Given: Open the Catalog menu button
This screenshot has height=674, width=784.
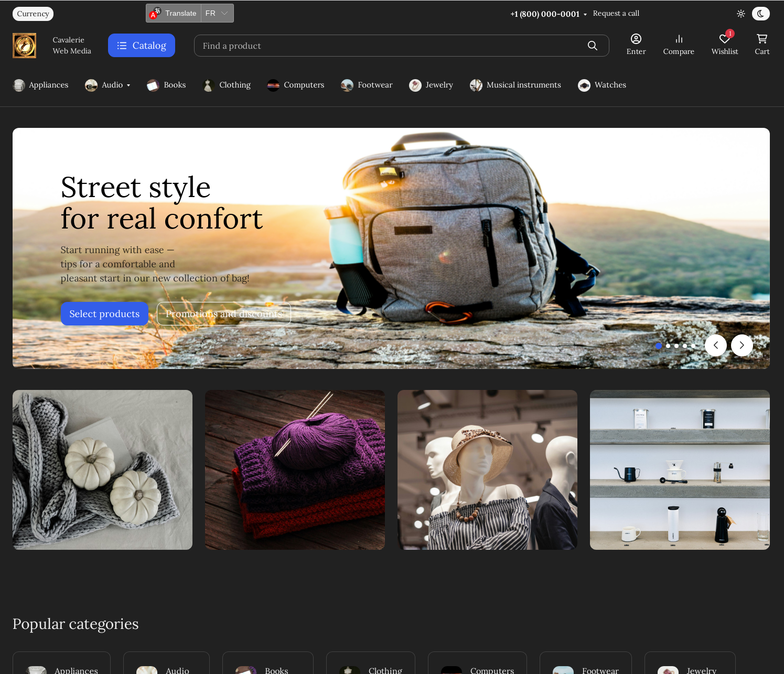Looking at the screenshot, I should pyautogui.click(x=142, y=46).
